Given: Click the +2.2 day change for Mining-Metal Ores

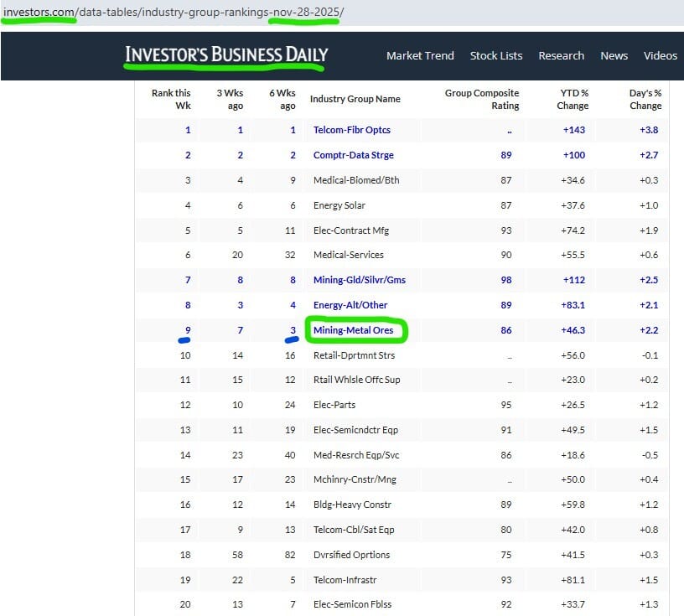Looking at the screenshot, I should pos(649,330).
